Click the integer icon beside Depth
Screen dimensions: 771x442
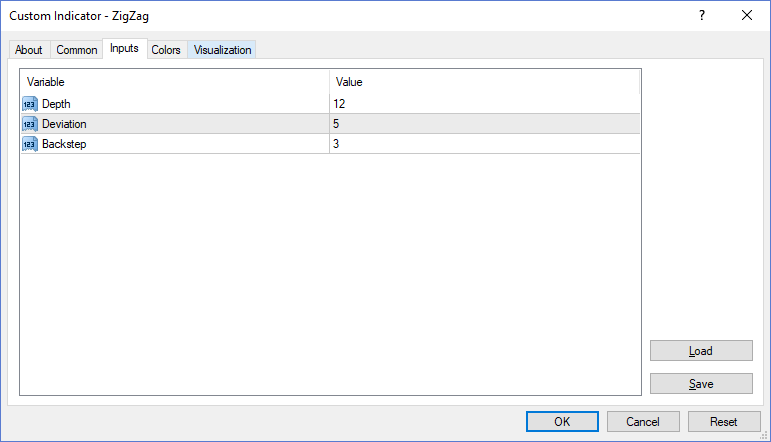[x=30, y=104]
